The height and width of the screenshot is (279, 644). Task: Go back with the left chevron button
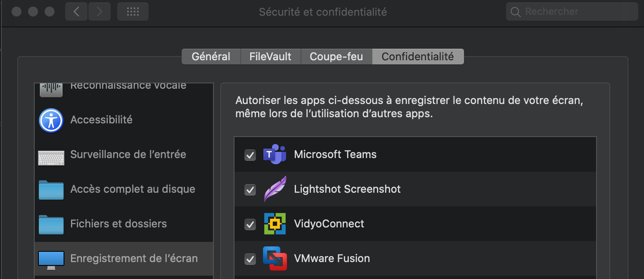pos(76,12)
